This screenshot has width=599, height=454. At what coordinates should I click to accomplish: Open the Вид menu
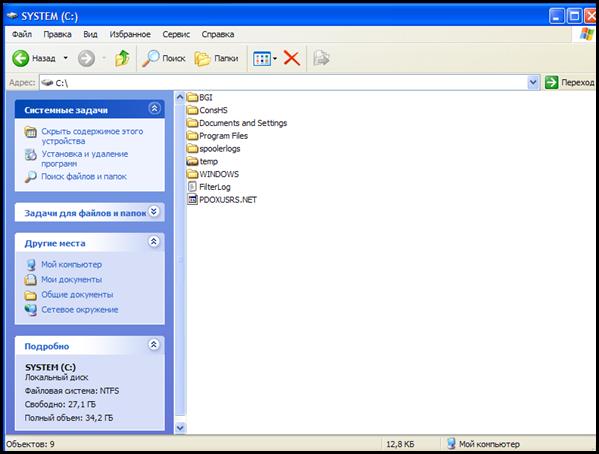point(90,34)
